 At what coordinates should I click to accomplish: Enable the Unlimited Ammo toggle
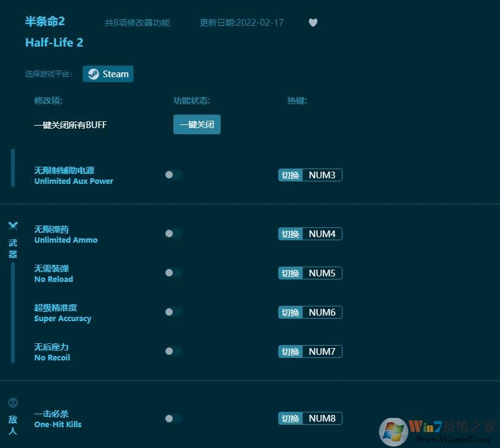click(x=172, y=233)
